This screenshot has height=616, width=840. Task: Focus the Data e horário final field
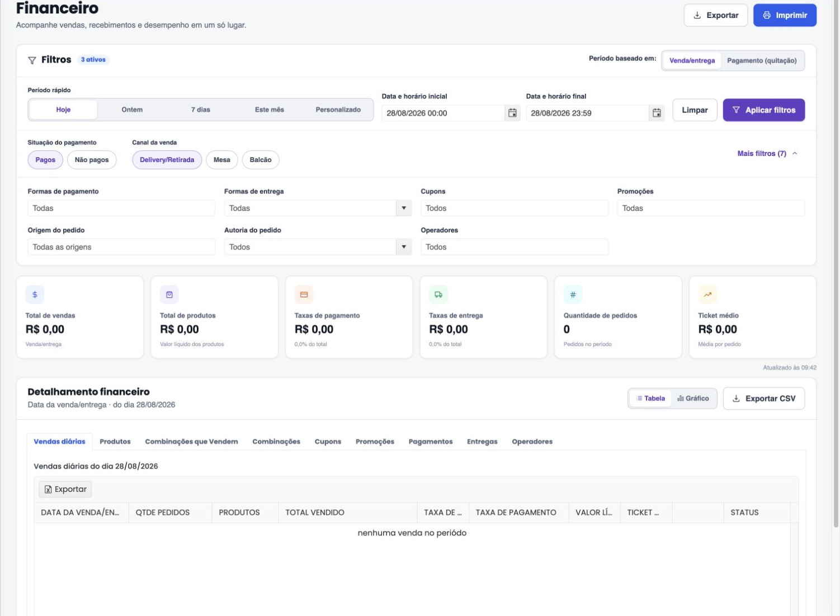(587, 113)
